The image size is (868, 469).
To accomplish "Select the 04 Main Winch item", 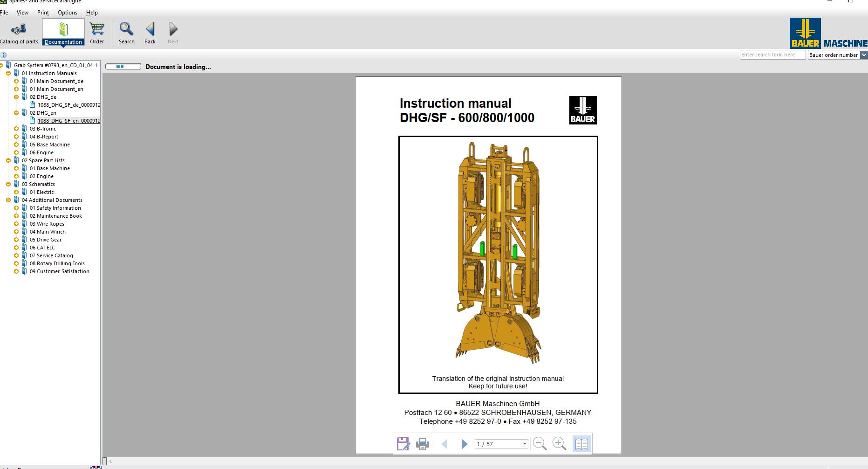I will click(48, 232).
